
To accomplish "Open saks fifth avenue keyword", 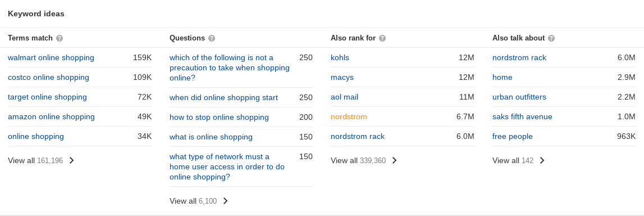I will 522,117.
